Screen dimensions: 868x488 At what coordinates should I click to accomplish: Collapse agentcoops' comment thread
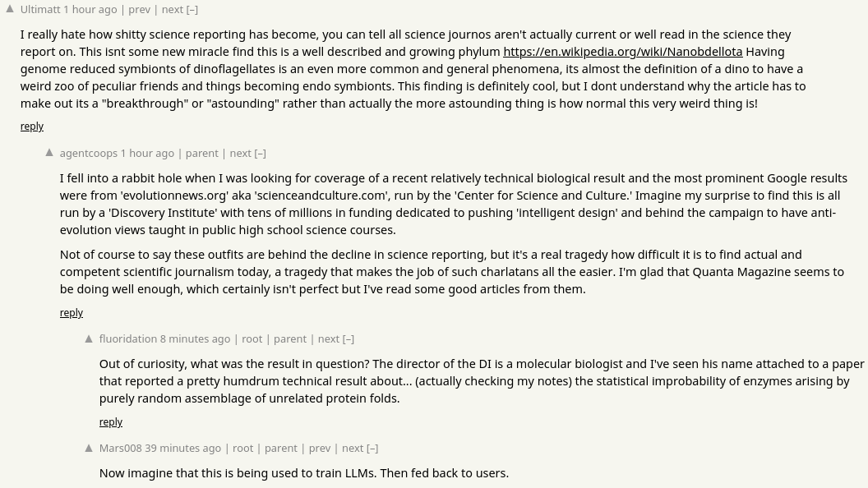click(x=261, y=154)
